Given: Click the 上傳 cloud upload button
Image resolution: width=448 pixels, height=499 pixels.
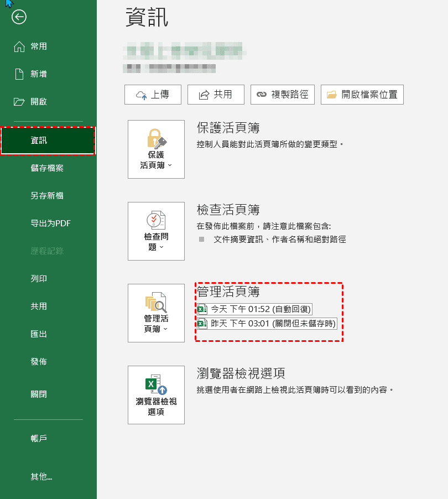Looking at the screenshot, I should pos(153,95).
